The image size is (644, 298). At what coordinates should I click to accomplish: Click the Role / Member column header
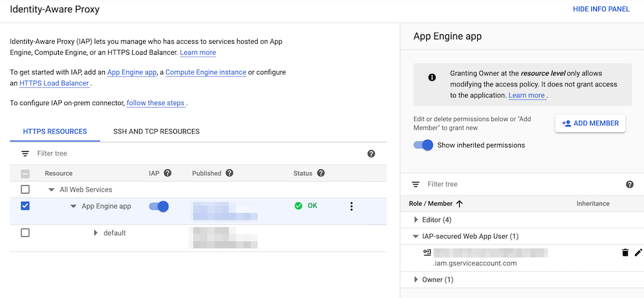(431, 204)
